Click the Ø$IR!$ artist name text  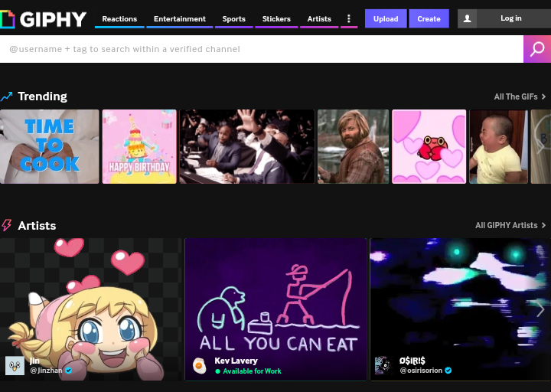point(412,361)
